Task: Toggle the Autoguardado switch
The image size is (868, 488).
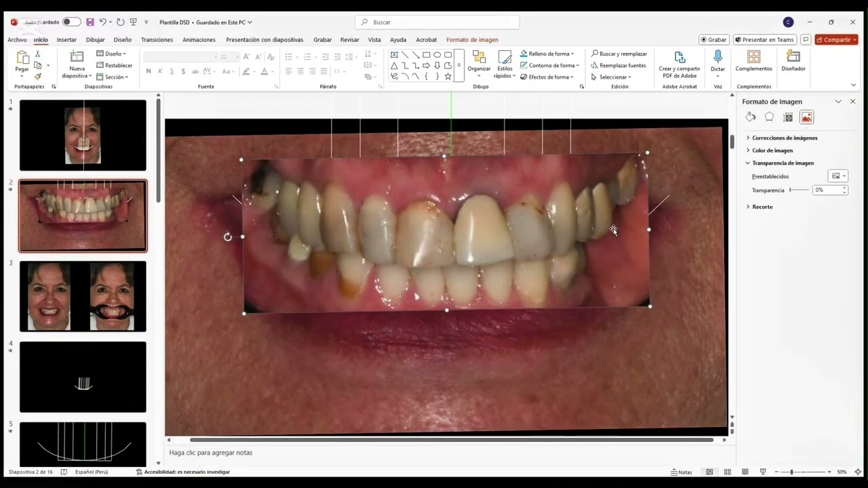Action: point(71,22)
